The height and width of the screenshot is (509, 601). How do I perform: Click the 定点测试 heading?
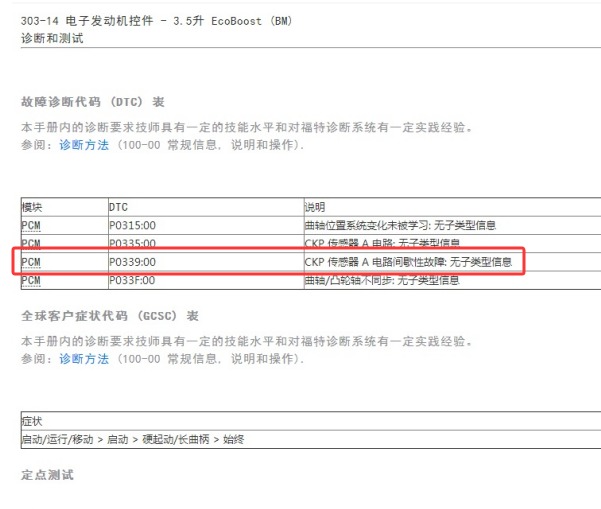click(x=47, y=475)
